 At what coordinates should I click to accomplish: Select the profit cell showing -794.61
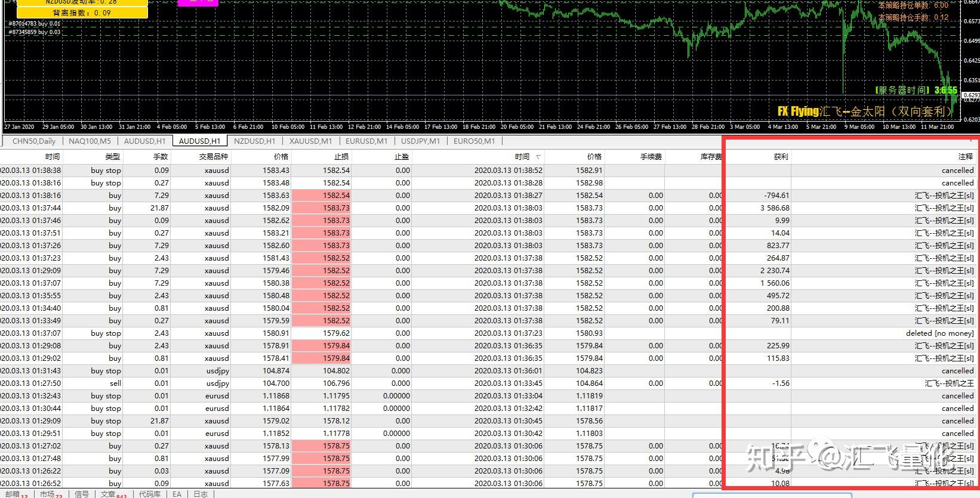click(x=776, y=196)
